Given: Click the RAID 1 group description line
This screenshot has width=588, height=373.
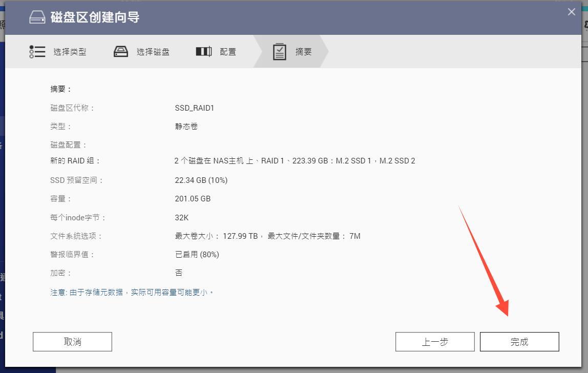Looking at the screenshot, I should (x=295, y=160).
